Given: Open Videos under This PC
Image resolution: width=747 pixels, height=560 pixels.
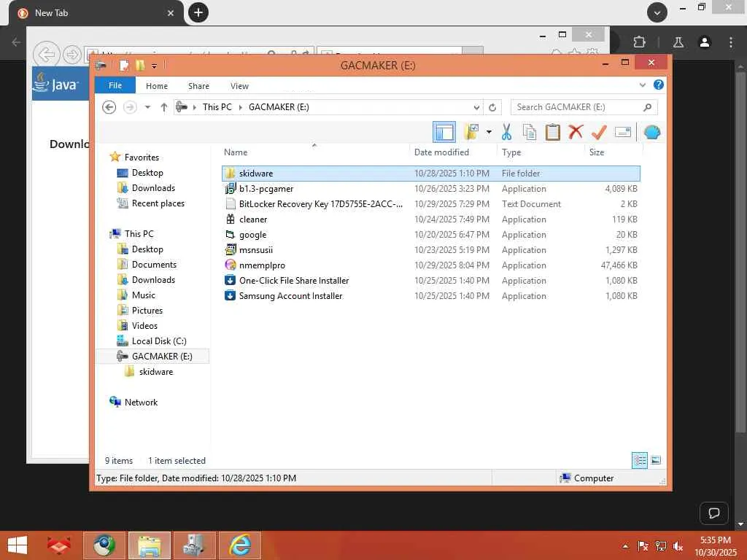Looking at the screenshot, I should coord(144,326).
